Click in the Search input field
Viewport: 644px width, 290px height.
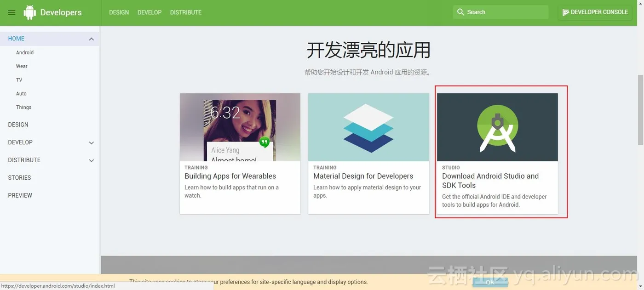[x=500, y=12]
